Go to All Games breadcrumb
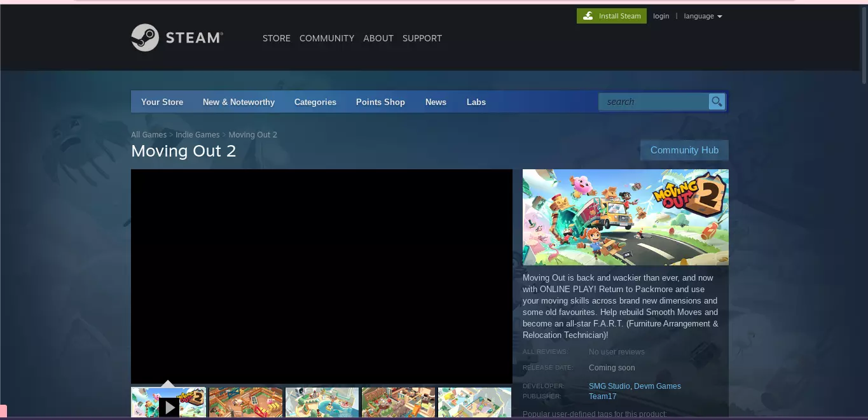 coord(149,135)
